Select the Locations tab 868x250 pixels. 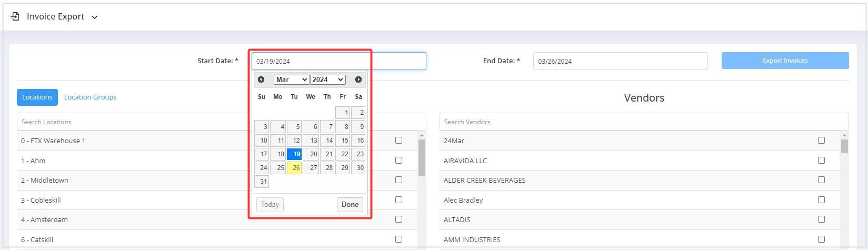pos(37,97)
